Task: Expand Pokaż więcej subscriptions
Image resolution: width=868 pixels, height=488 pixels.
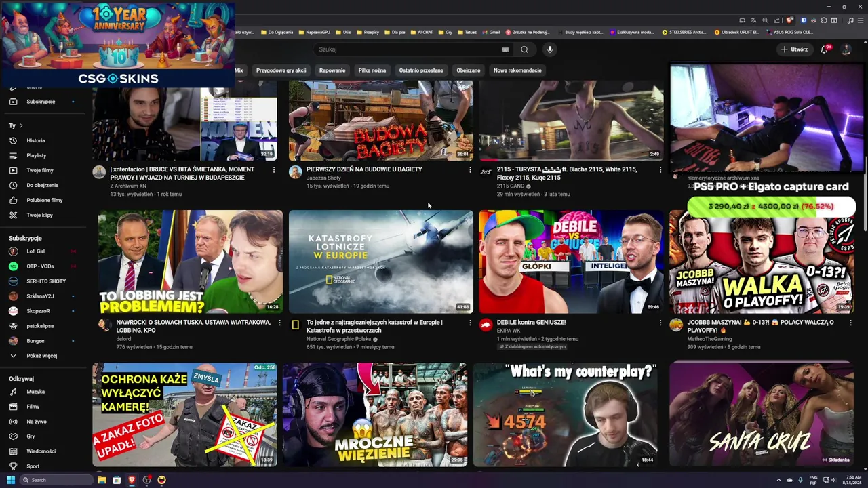Action: tap(41, 356)
